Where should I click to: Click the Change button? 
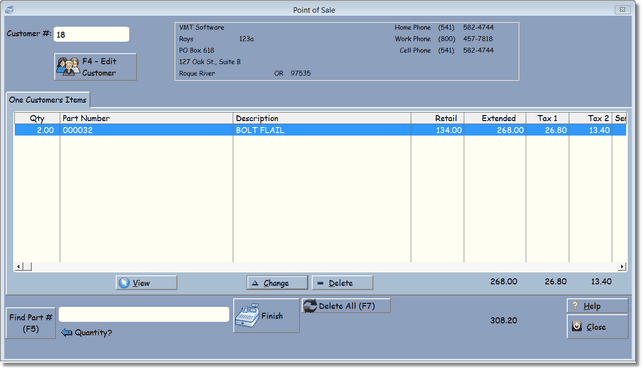tap(277, 283)
